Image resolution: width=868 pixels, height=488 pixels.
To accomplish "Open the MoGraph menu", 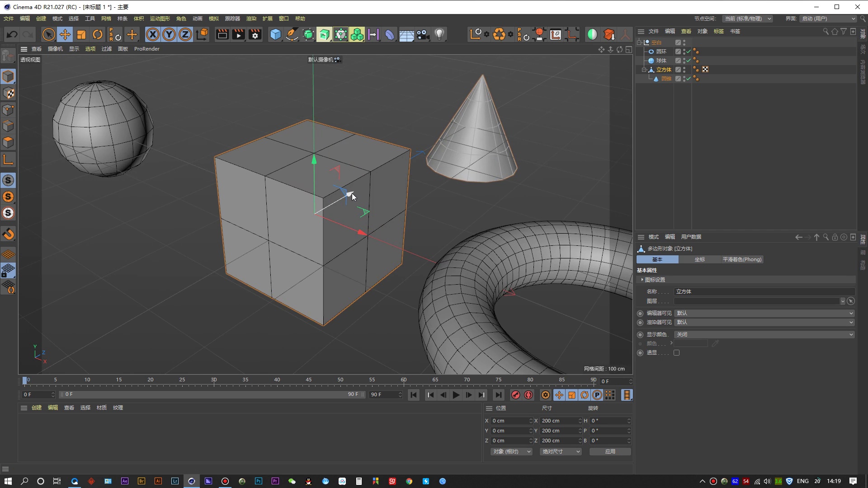I will [160, 19].
